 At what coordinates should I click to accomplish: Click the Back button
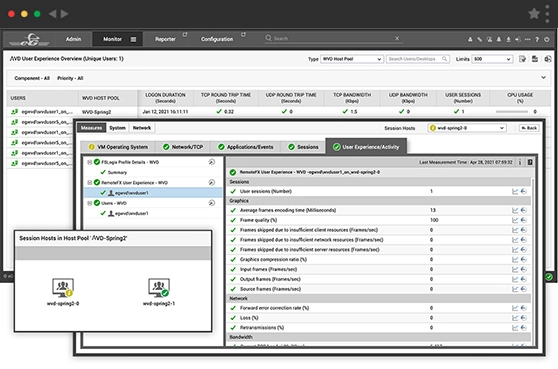point(529,128)
